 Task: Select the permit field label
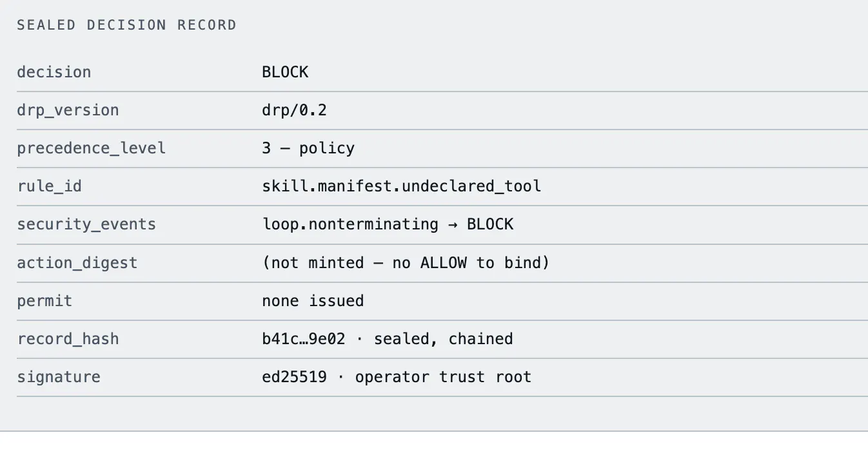44,301
